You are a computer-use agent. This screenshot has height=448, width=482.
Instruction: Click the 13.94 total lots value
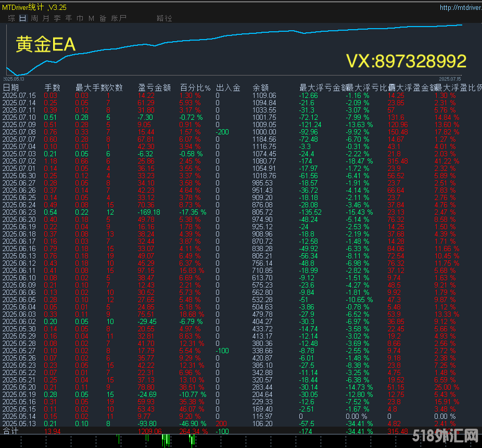(52, 431)
